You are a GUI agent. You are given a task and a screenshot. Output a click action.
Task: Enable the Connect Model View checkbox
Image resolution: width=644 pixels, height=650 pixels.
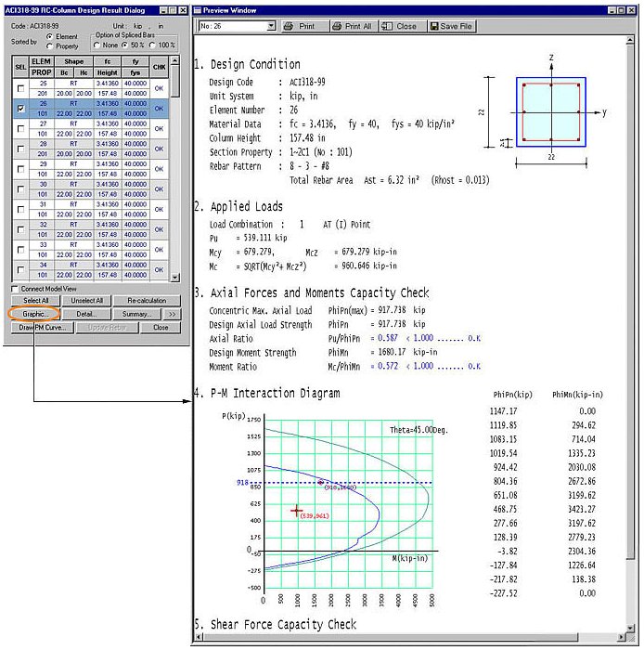coord(13,289)
